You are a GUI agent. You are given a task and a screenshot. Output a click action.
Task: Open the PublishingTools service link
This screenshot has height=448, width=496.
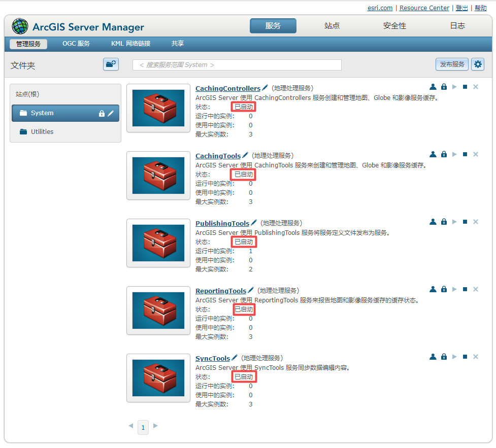(x=222, y=223)
